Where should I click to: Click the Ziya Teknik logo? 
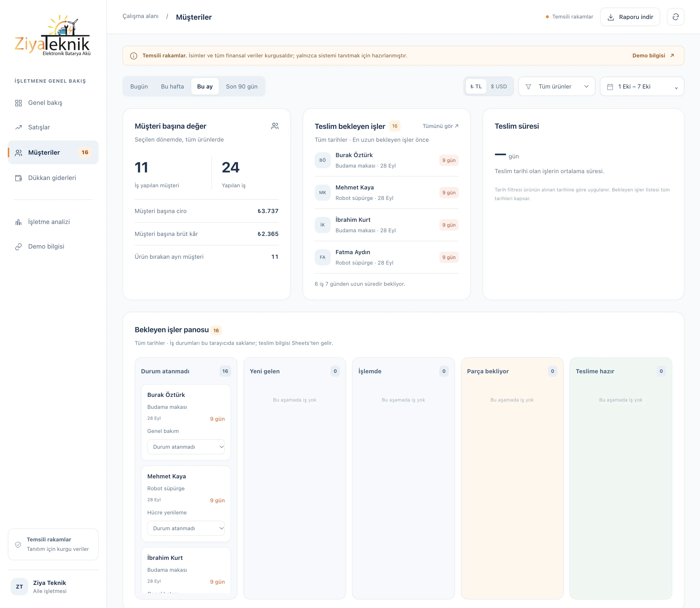coord(52,35)
